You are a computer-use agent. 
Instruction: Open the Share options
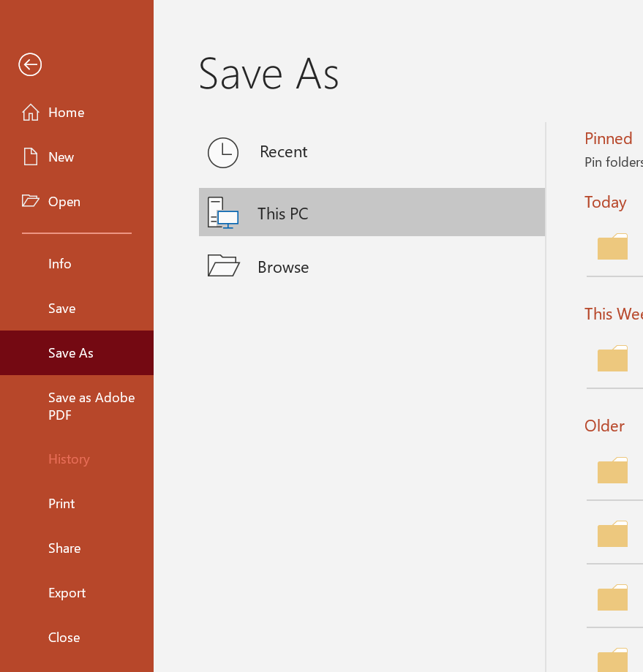(x=77, y=548)
